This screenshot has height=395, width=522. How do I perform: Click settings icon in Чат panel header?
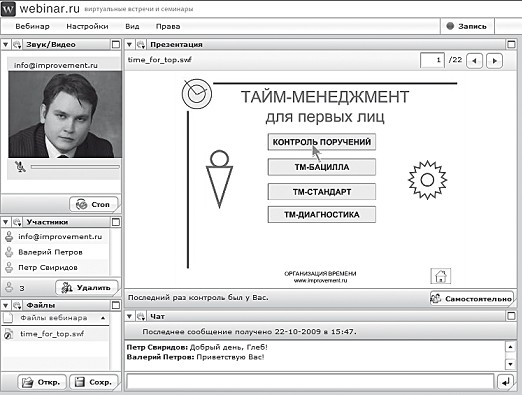coord(141,316)
